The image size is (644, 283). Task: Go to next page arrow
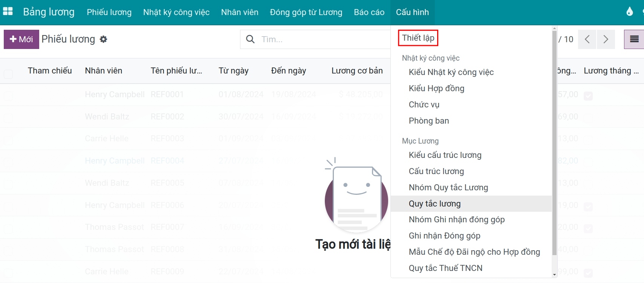point(606,39)
